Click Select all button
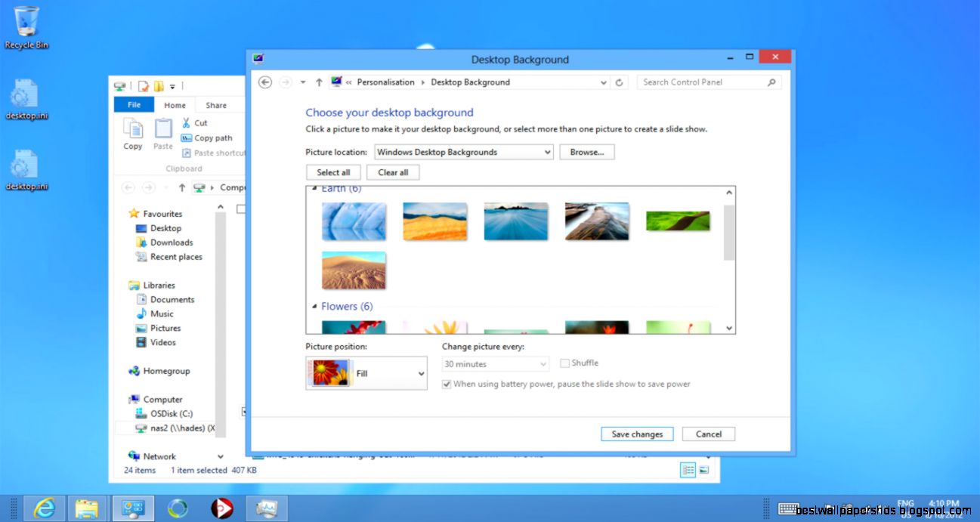Image resolution: width=980 pixels, height=522 pixels. pos(333,172)
